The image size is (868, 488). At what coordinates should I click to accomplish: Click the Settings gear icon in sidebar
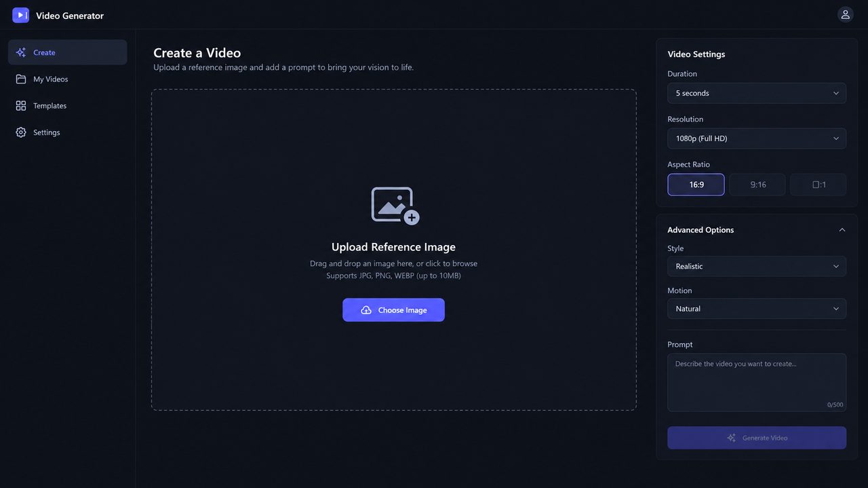[x=21, y=132]
